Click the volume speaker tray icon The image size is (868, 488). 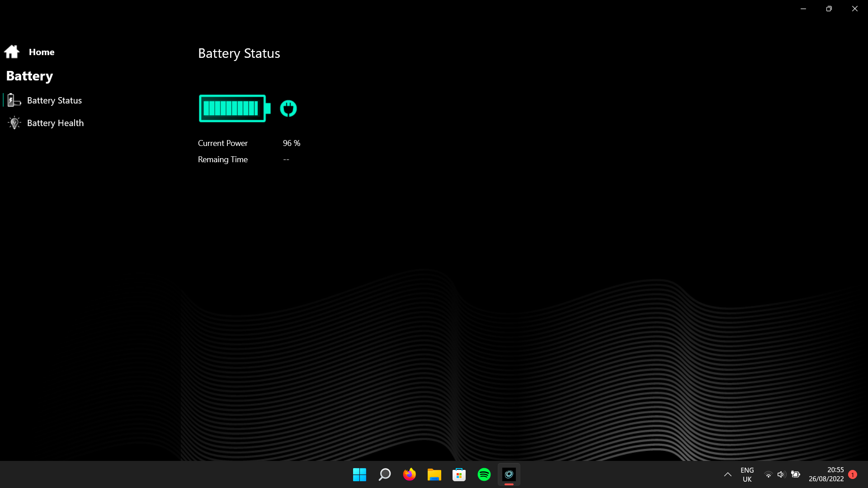point(781,474)
